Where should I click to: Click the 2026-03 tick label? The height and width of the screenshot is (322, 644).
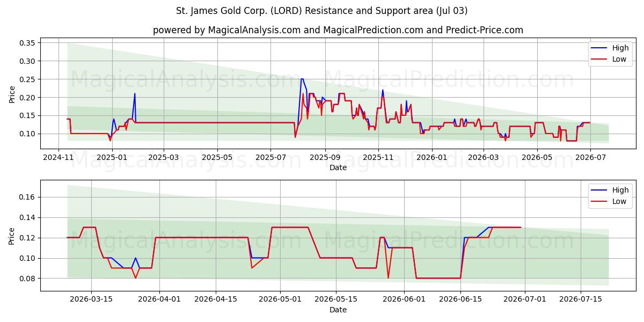(484, 157)
